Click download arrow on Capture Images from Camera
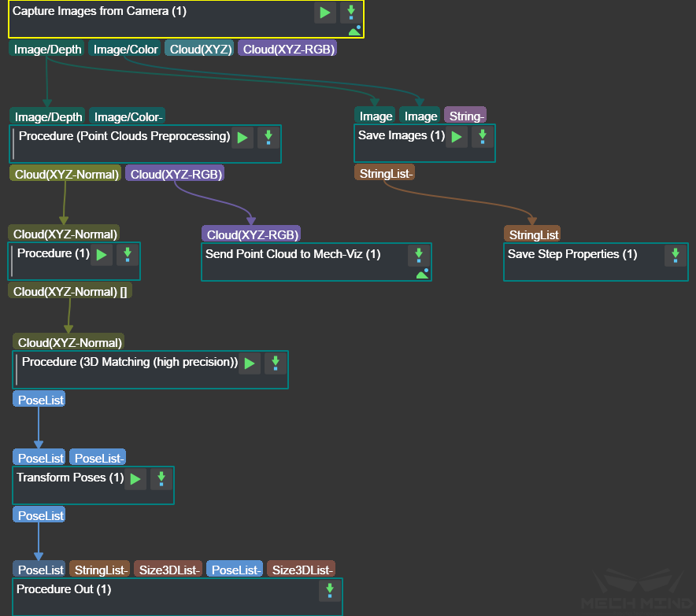This screenshot has width=696, height=616. 351,13
